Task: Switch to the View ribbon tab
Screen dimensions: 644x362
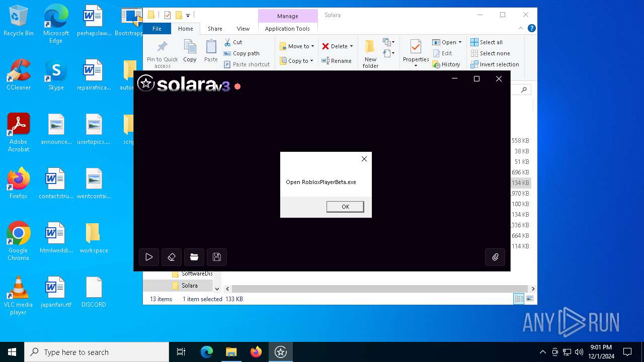Action: click(x=243, y=29)
